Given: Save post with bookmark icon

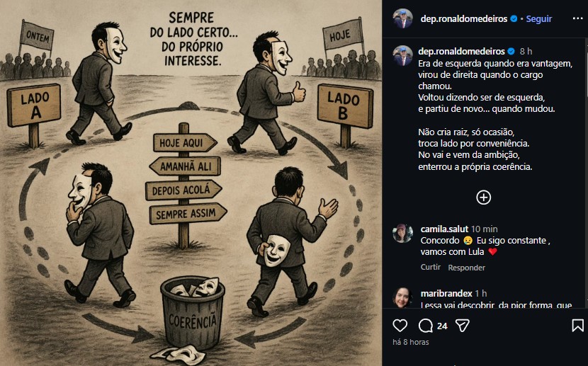Looking at the screenshot, I should pos(577,325).
